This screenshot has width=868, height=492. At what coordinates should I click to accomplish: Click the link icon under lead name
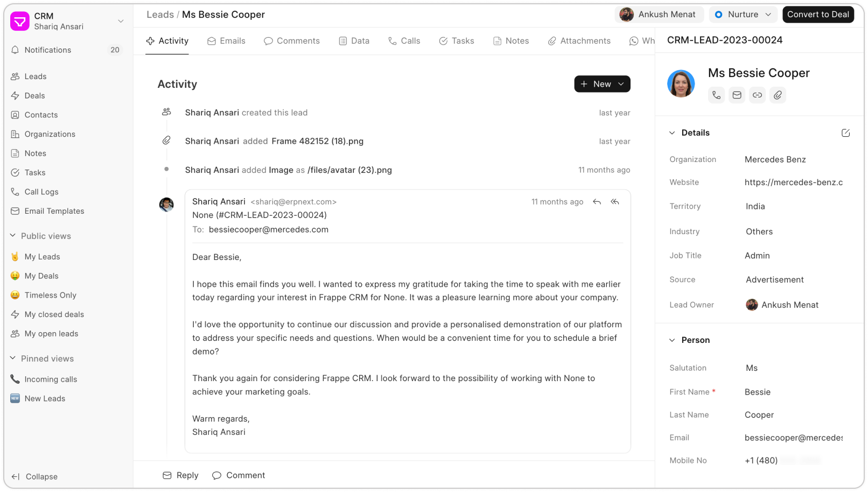point(757,95)
